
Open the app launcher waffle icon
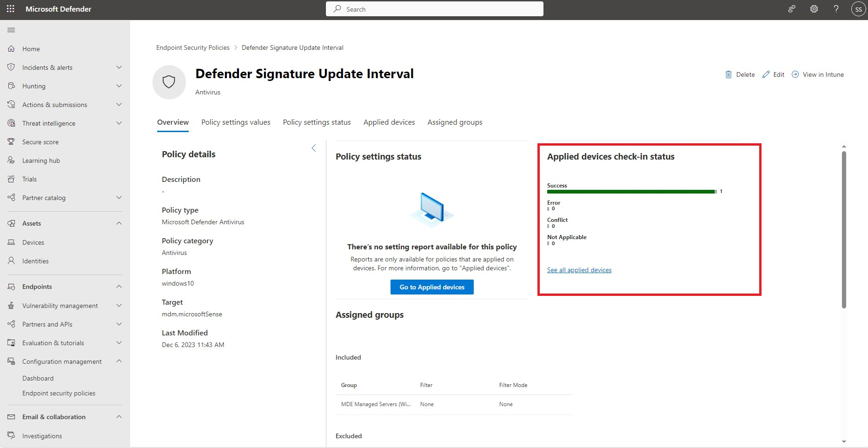[11, 9]
